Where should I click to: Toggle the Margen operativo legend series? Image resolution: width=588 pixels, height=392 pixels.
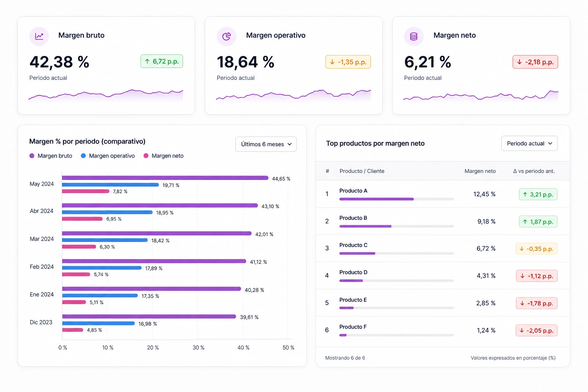108,156
